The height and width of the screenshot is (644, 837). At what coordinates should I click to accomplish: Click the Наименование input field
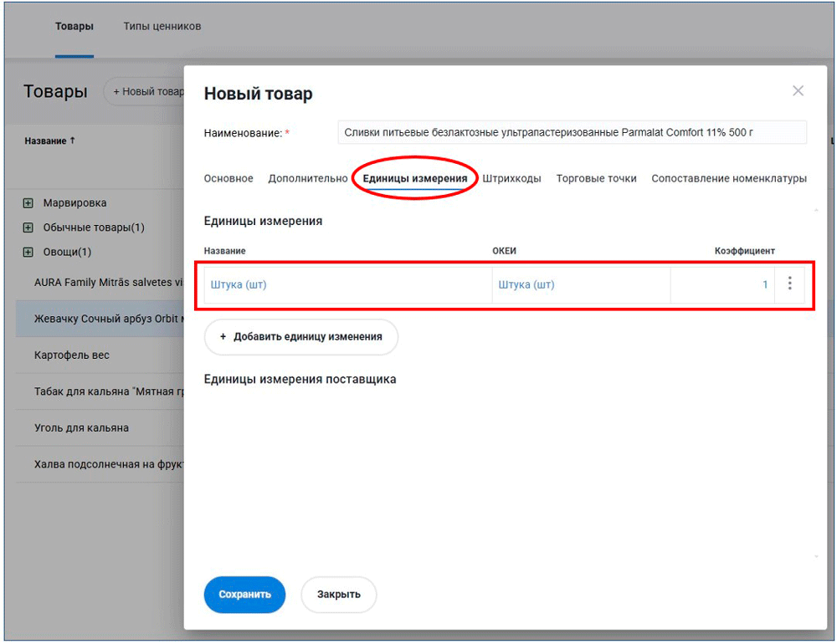pos(572,133)
